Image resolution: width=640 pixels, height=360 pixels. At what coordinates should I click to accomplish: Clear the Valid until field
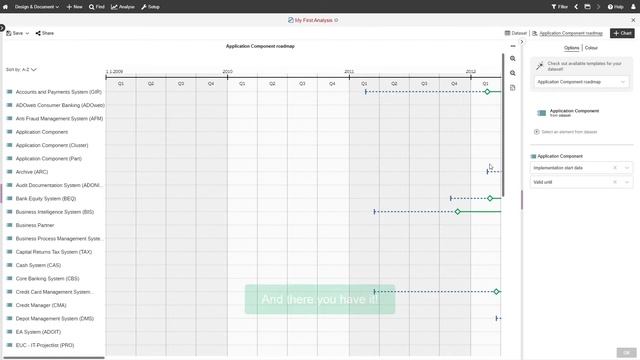[x=615, y=182]
